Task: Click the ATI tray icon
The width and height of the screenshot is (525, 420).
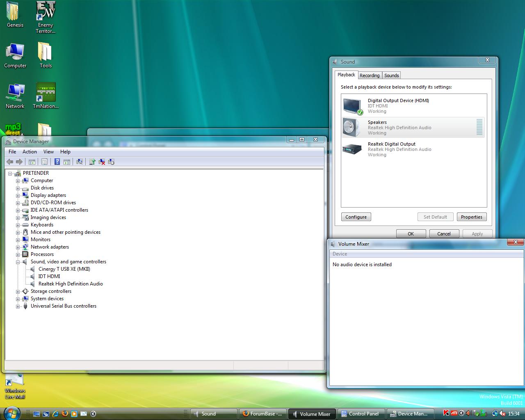Action: point(454,413)
